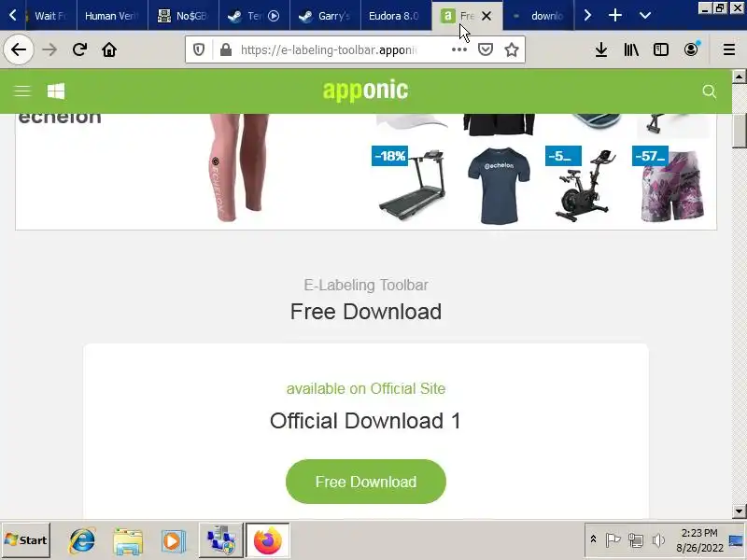Screen dimensions: 747x560
Task: View site security padlock information
Action: (226, 49)
